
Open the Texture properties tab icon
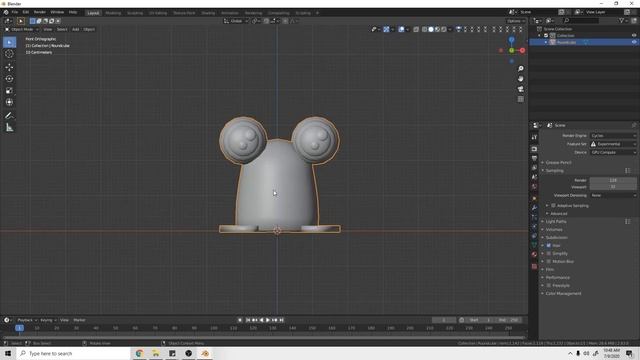[534, 267]
